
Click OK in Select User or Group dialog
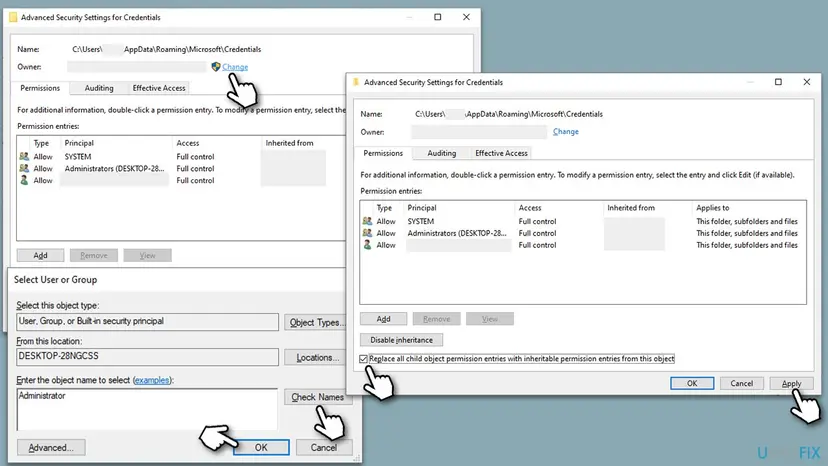pos(261,448)
